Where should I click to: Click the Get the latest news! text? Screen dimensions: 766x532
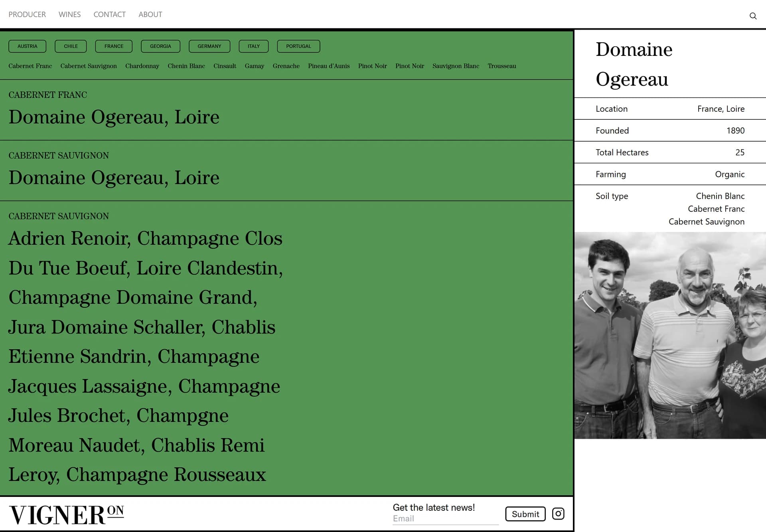[434, 507]
